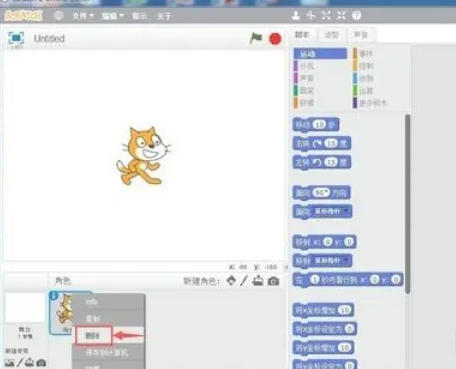This screenshot has height=369, width=456.
Task: Click y value in go-to x y block
Action: [x=349, y=242]
